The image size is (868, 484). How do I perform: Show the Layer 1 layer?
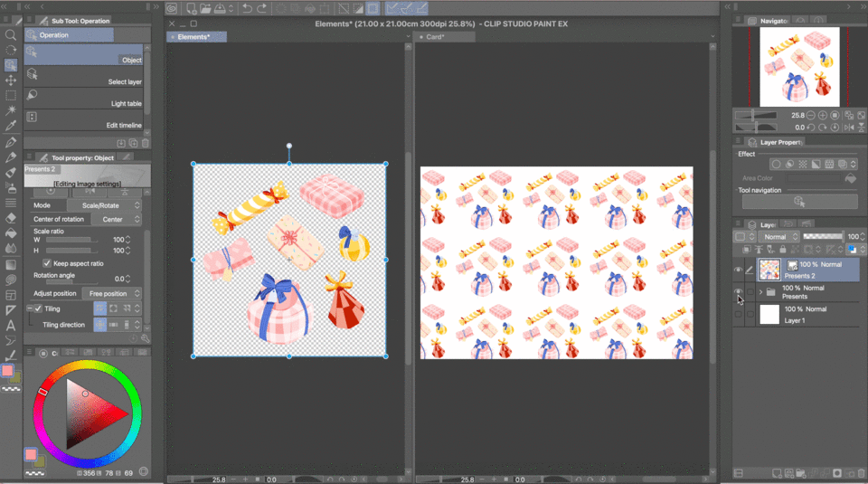coord(738,314)
